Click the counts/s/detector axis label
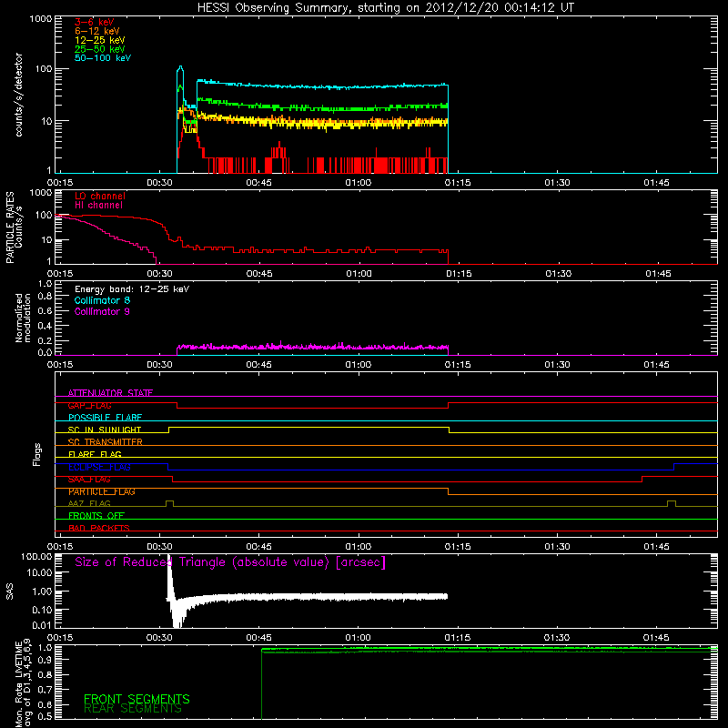 click(18, 95)
